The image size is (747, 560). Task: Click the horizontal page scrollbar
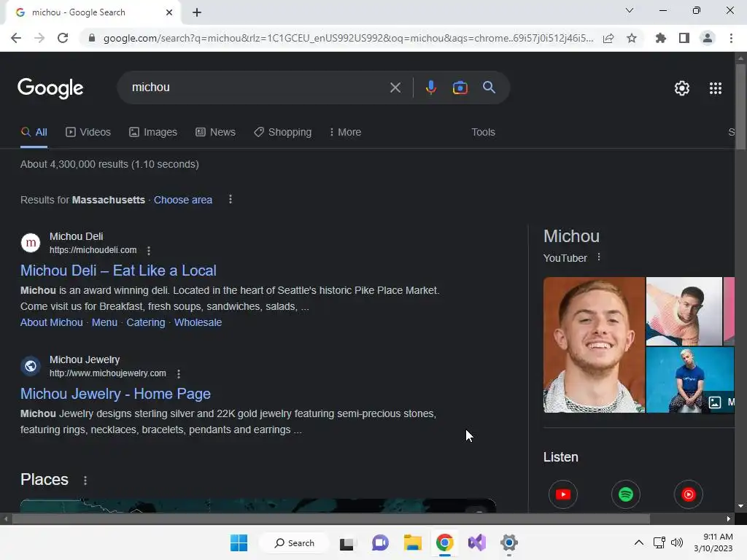pos(330,518)
